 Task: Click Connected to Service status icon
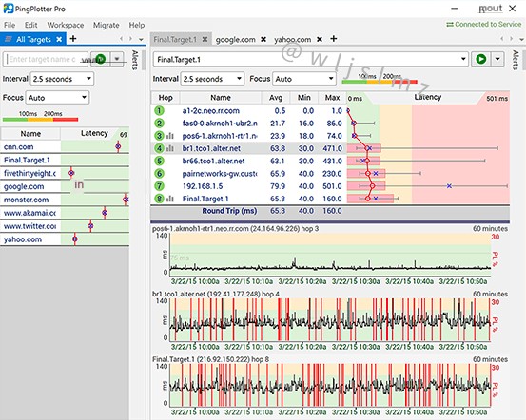tap(450, 25)
